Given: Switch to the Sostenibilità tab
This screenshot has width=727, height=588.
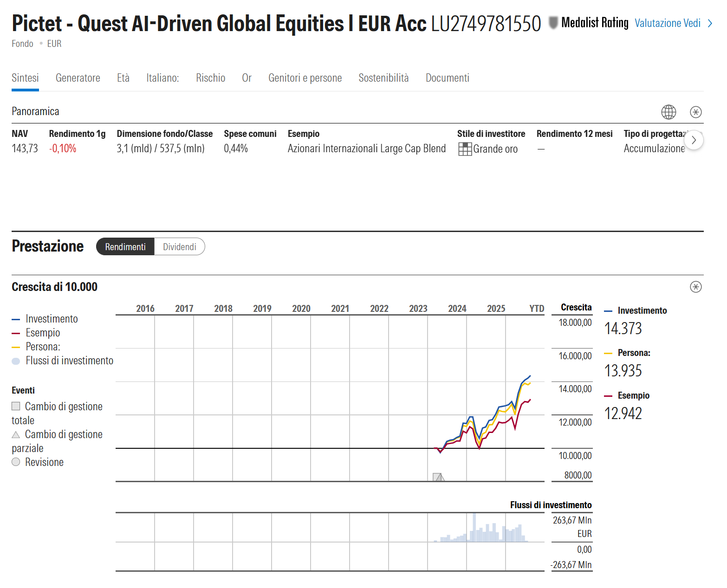Looking at the screenshot, I should pos(383,78).
